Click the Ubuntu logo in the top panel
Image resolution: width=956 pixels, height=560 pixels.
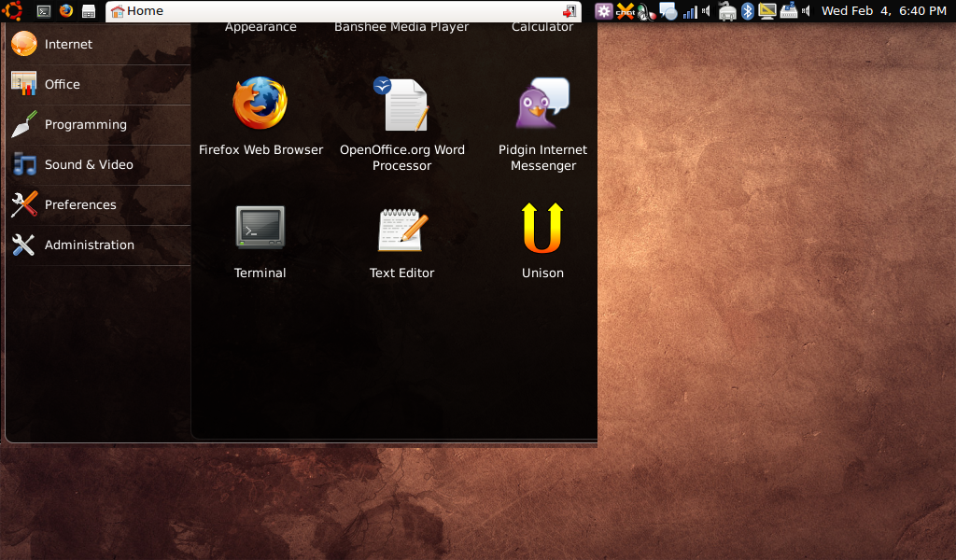13,11
